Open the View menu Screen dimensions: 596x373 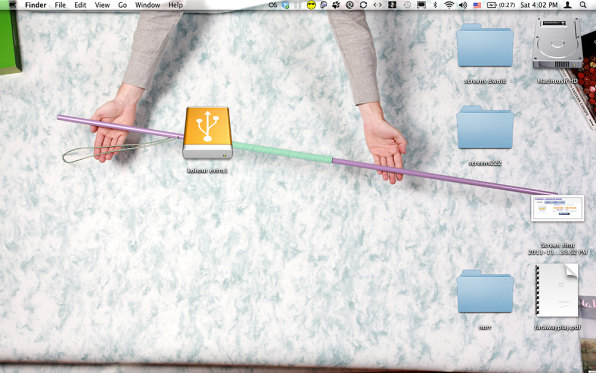(x=102, y=5)
